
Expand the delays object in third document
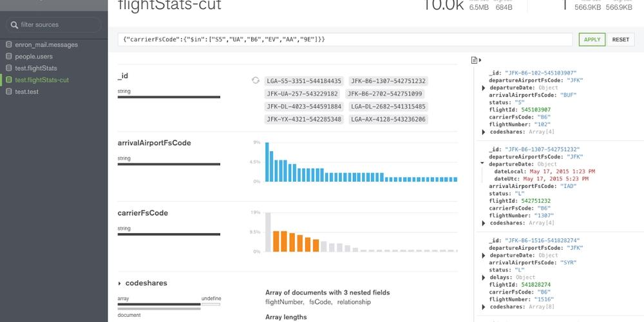484,278
